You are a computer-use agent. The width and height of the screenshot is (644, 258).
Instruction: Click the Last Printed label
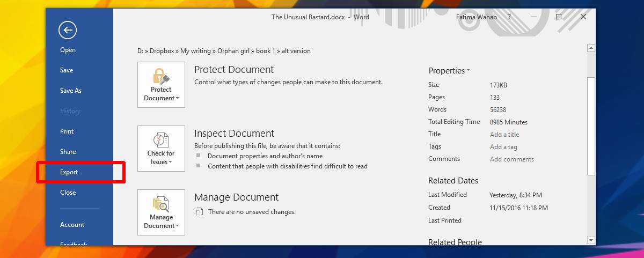point(445,220)
